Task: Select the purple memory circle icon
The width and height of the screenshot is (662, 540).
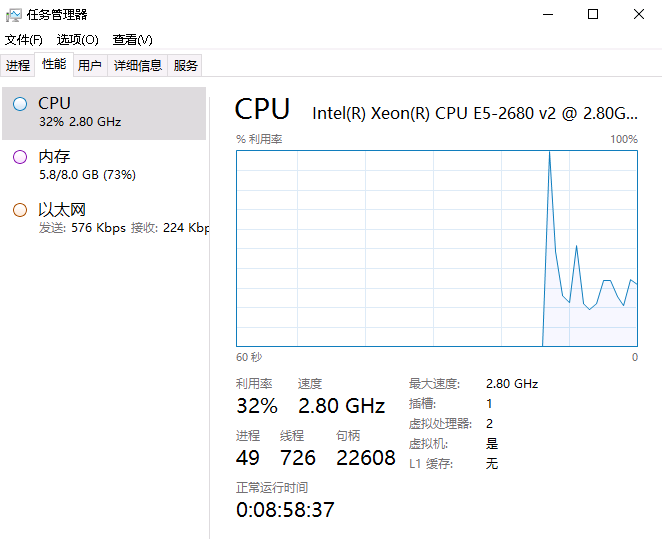Action: tap(20, 157)
